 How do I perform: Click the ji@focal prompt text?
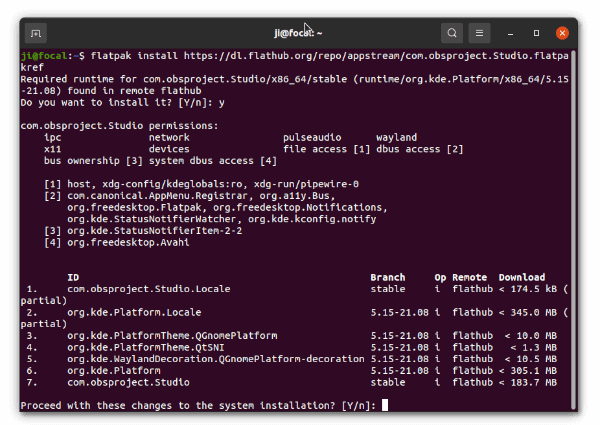tap(44, 56)
